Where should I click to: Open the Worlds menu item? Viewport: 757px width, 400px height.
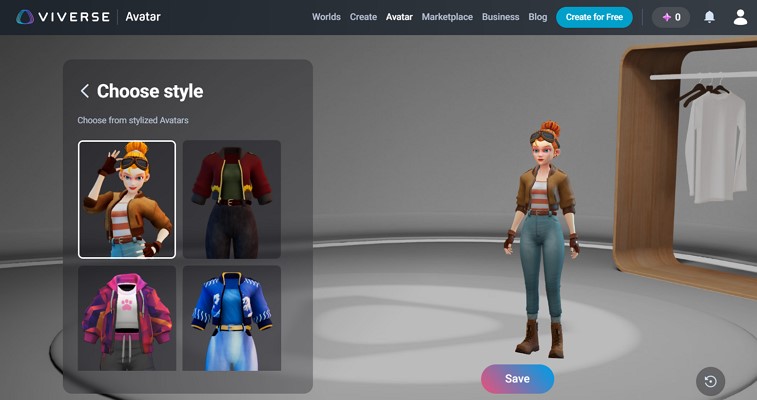coord(326,17)
